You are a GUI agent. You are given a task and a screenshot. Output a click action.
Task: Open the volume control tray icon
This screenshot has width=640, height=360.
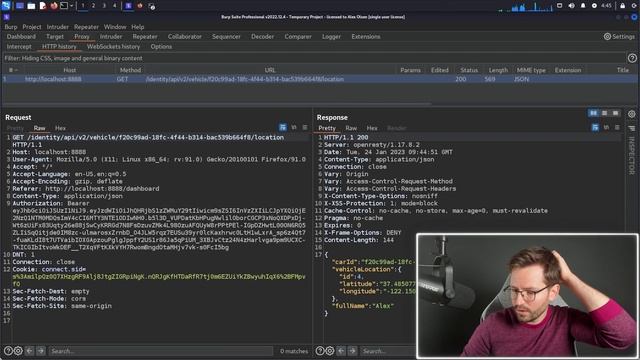point(571,6)
